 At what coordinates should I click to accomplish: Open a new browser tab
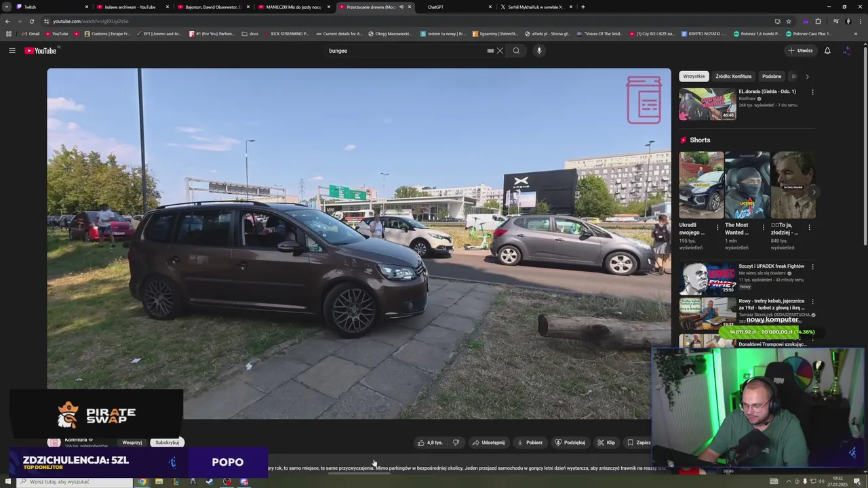(583, 7)
